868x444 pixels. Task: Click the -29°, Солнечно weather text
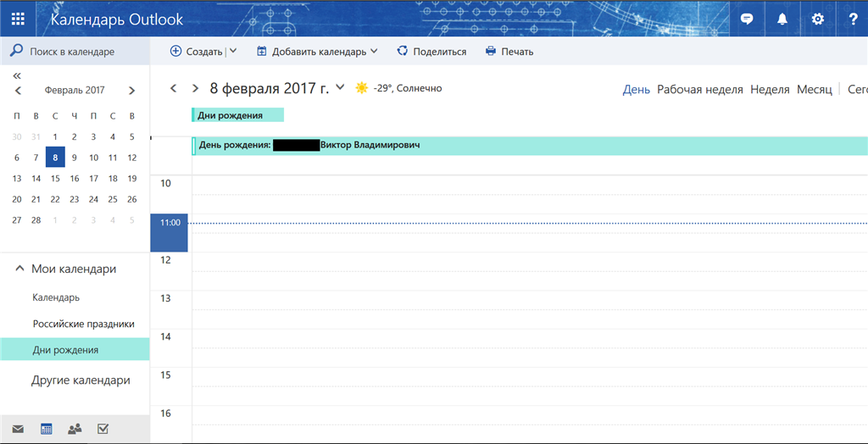408,89
